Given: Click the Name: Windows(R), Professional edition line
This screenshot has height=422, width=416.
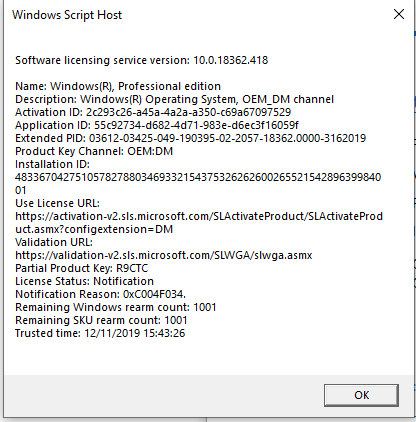Looking at the screenshot, I should point(118,86).
